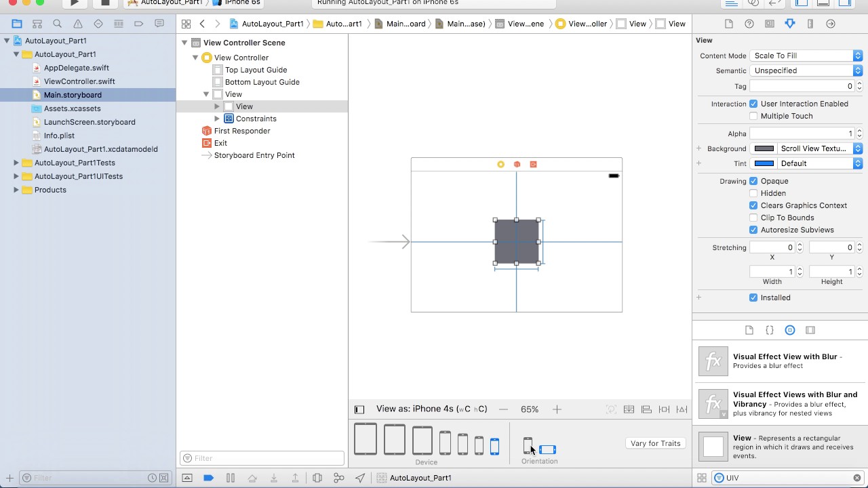Open the Find navigator magnifier icon
This screenshot has height=488, width=868.
point(58,24)
